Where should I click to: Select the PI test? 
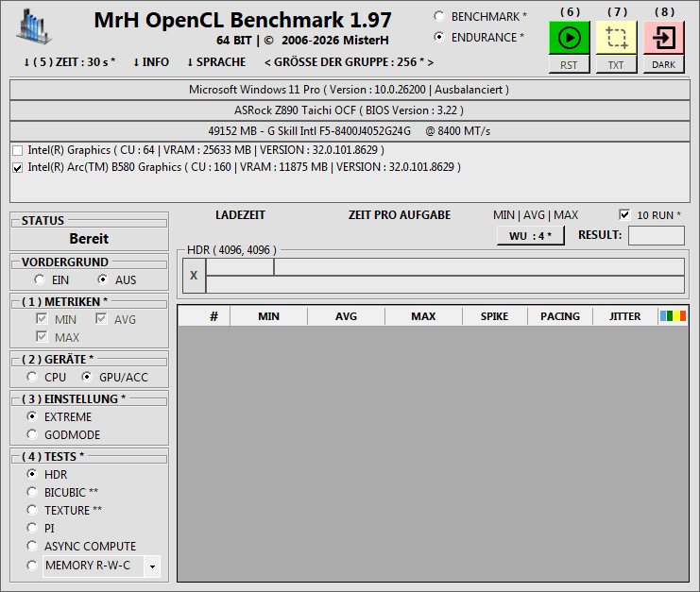pos(32,528)
